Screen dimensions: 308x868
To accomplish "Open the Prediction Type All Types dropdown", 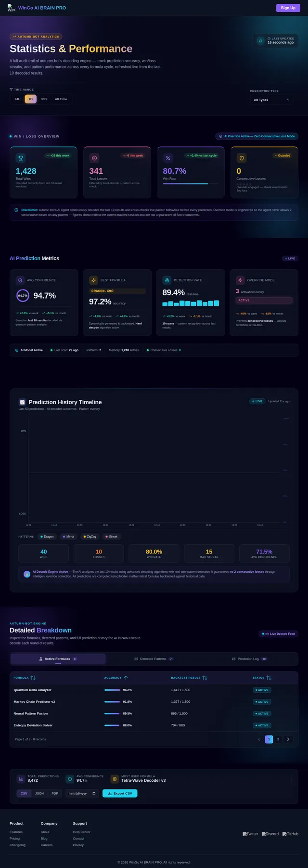I will pos(272,100).
